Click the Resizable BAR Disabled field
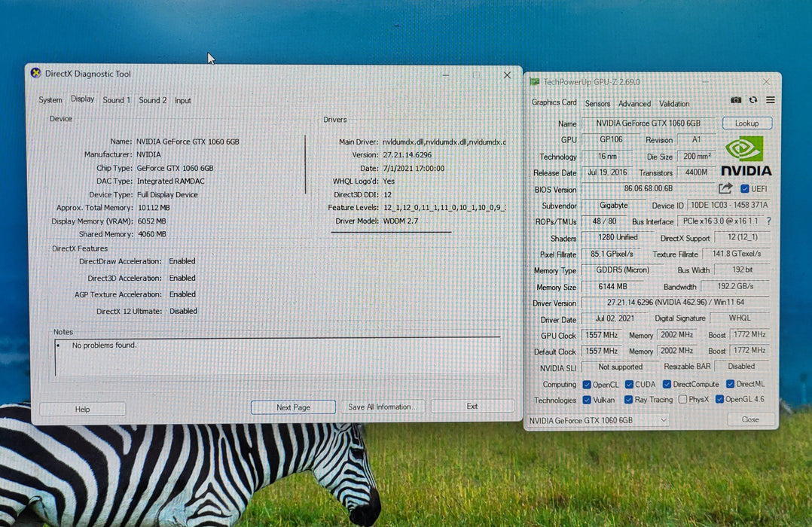Screen dimensions: 812x527 pos(741,366)
